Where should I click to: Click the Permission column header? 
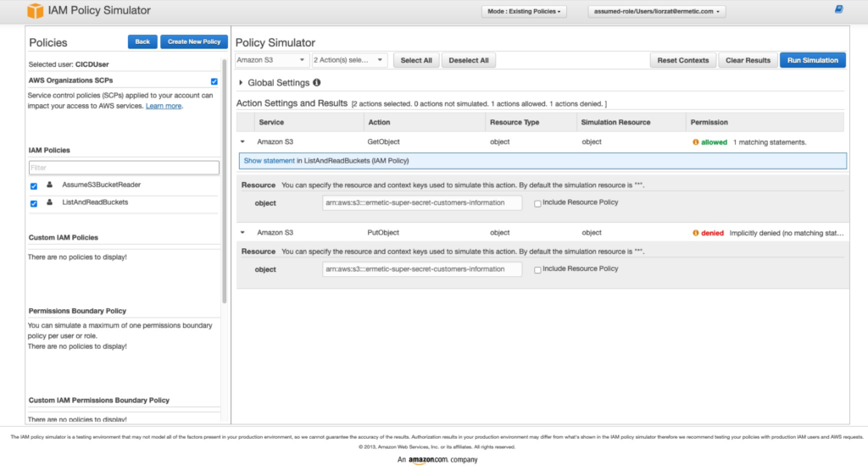point(709,122)
